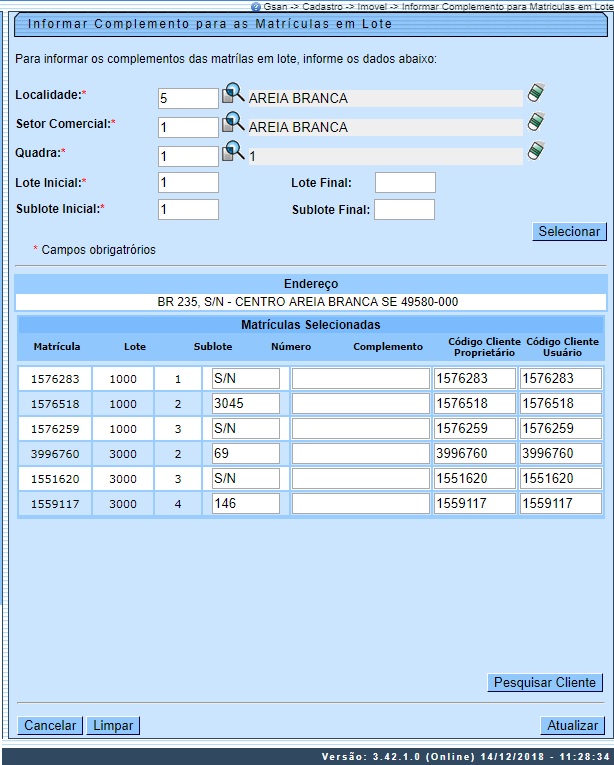Clear Localidade with the eraser icon
The height and width of the screenshot is (765, 614).
(x=536, y=94)
